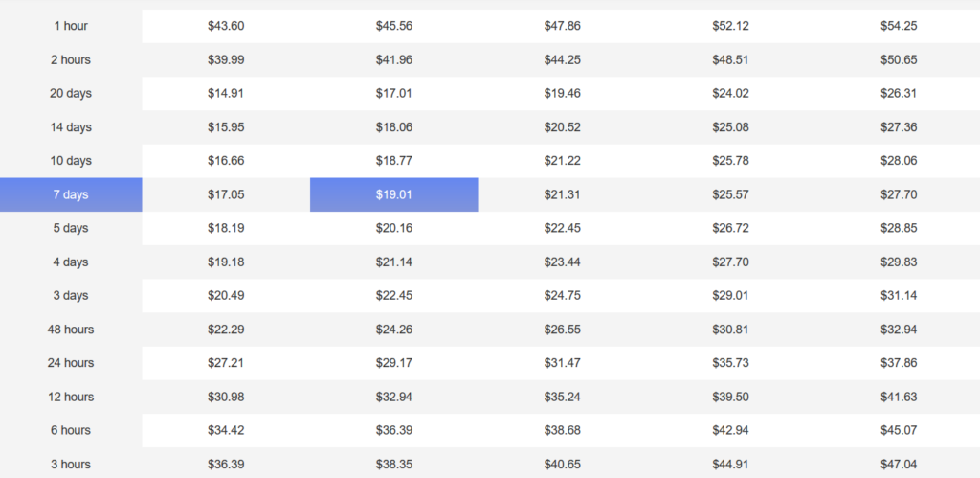Choose the $39.50 price for 12 hours
Image resolution: width=980 pixels, height=478 pixels.
click(x=730, y=397)
